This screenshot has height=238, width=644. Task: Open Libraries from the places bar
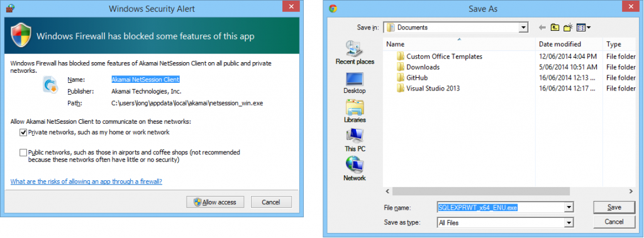pyautogui.click(x=355, y=112)
